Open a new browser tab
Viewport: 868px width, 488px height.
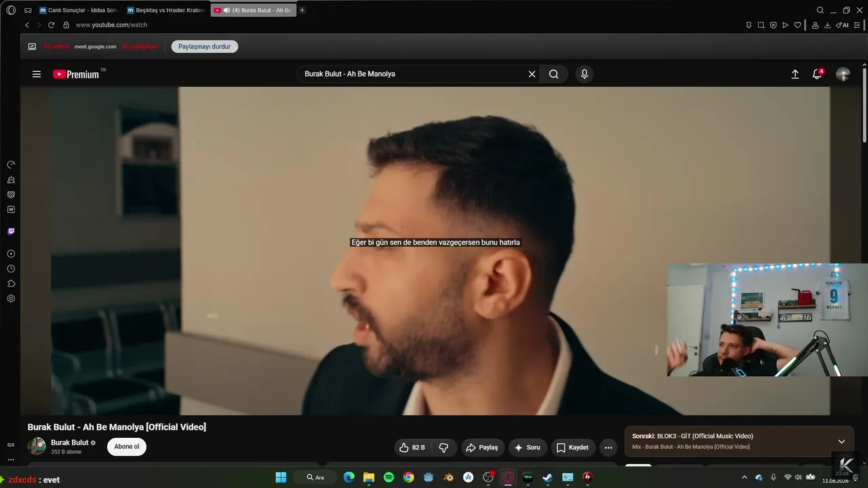coord(302,10)
